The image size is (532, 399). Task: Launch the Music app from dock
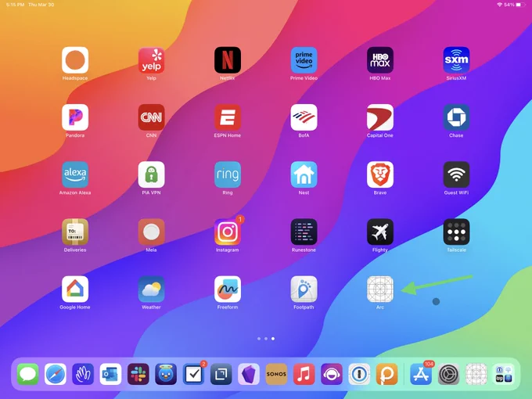(304, 374)
